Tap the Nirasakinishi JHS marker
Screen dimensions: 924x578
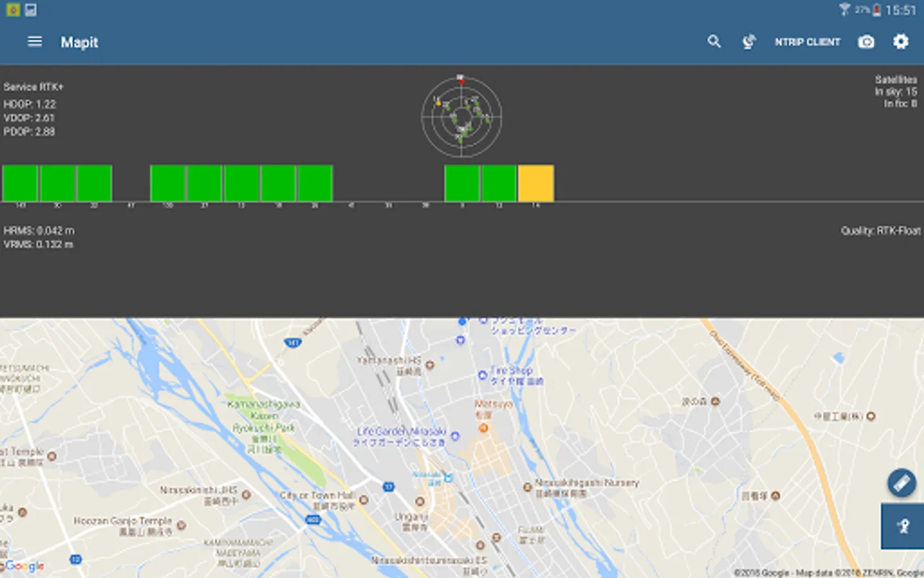246,495
